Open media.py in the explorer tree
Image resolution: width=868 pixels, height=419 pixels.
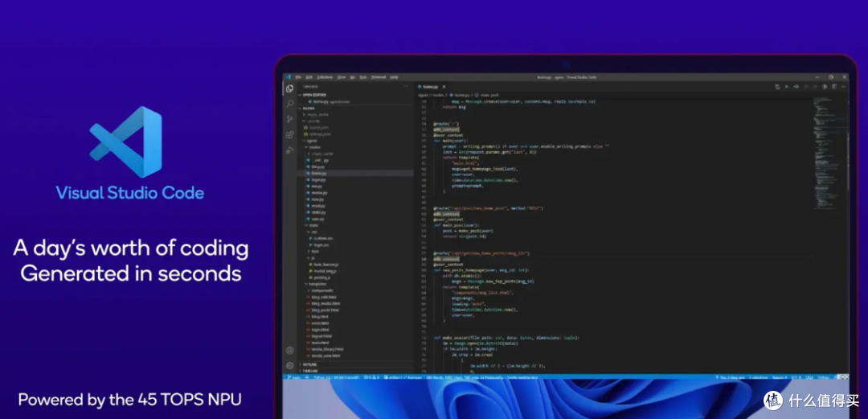pos(317,193)
